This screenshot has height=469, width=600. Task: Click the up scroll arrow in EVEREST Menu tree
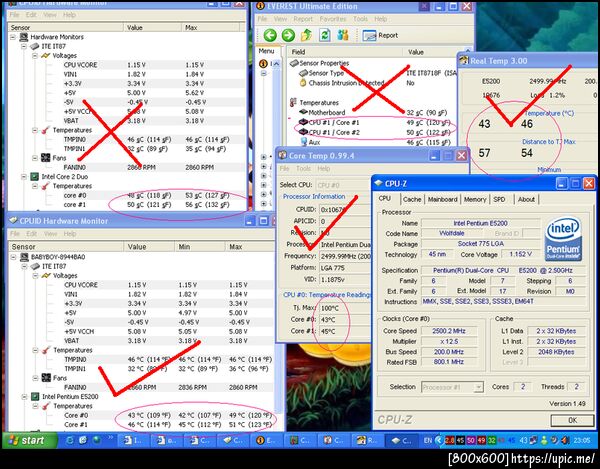click(276, 64)
